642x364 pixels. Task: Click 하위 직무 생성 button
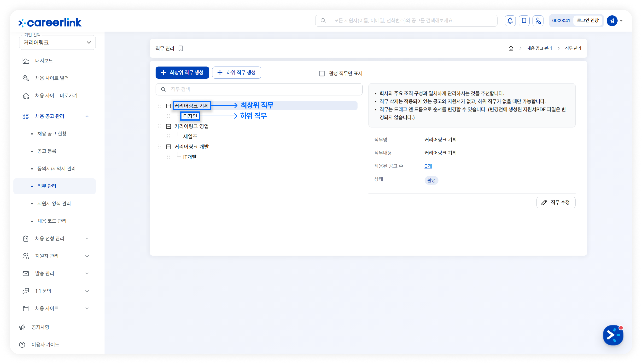237,73
